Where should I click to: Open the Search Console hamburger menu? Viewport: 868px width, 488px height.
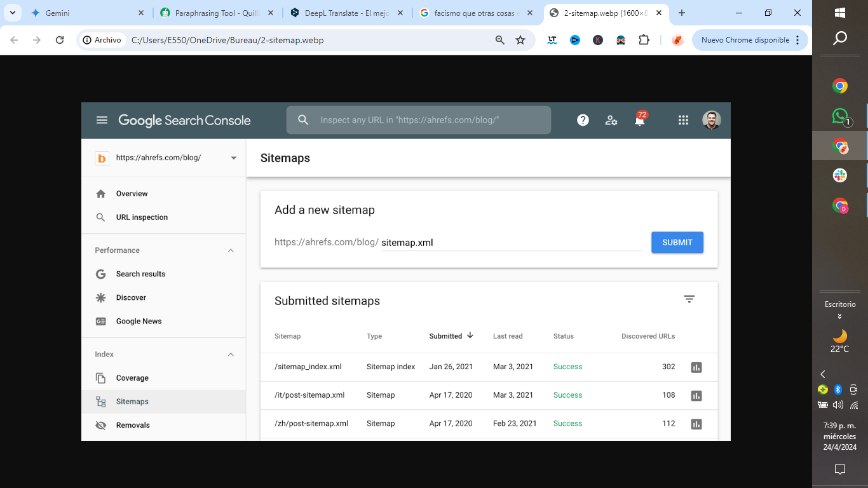tap(102, 120)
